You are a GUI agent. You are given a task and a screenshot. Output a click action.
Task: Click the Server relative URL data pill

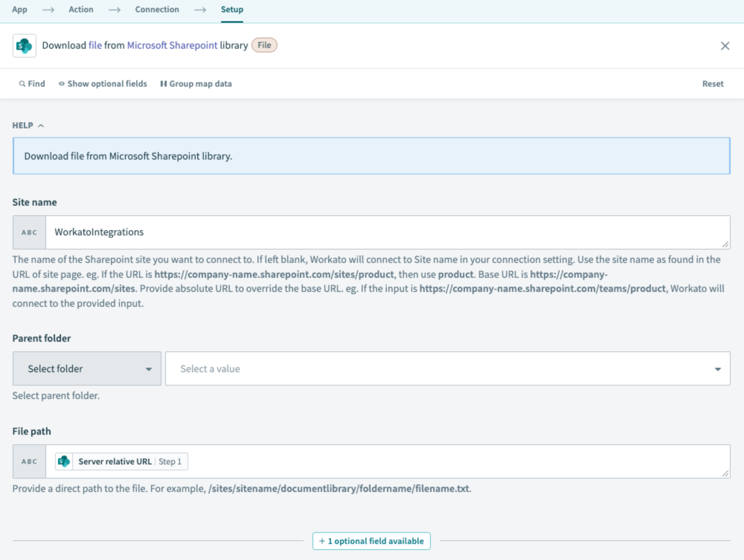(x=115, y=461)
